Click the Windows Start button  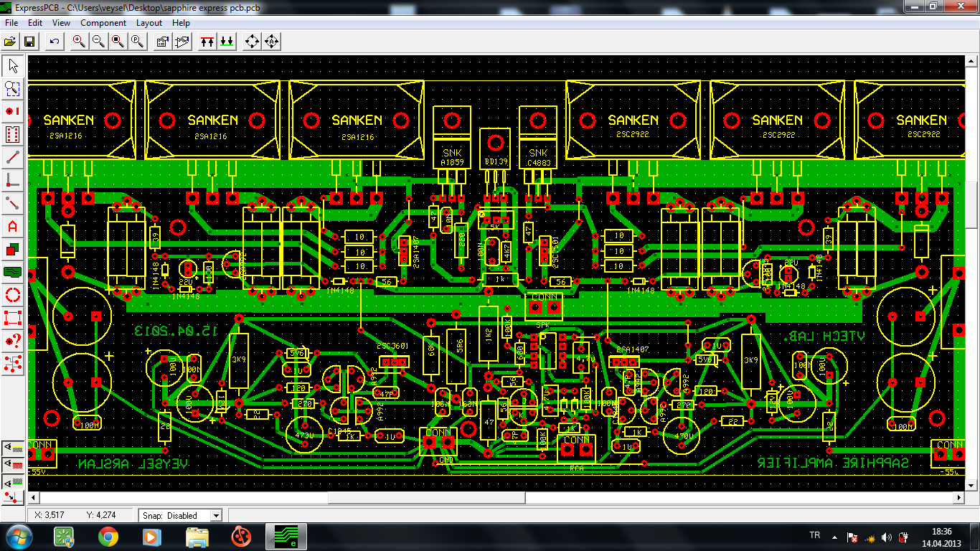19,537
